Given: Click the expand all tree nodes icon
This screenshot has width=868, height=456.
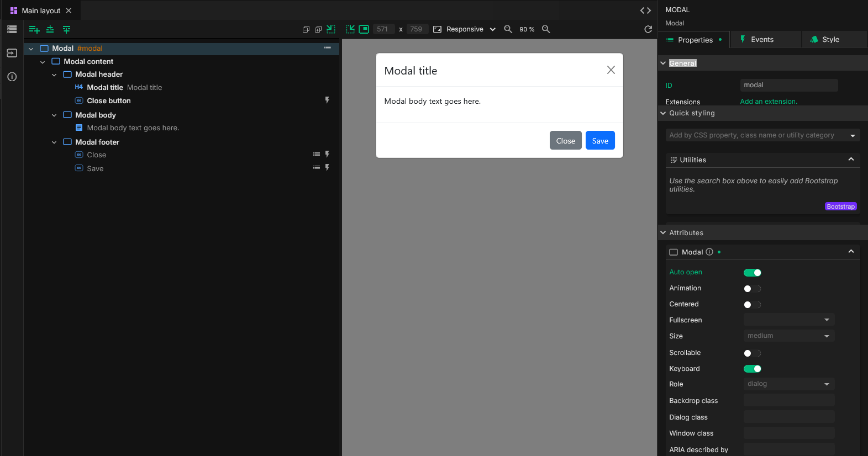Looking at the screenshot, I should coord(318,29).
